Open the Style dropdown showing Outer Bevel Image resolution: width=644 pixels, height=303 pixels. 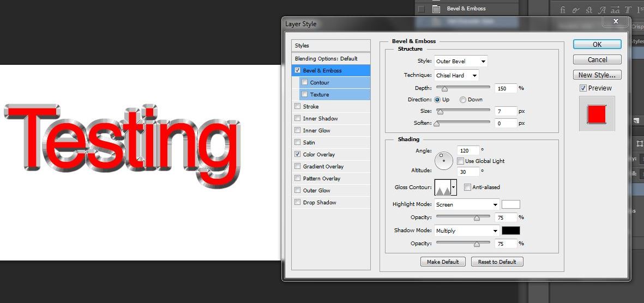[x=461, y=62]
